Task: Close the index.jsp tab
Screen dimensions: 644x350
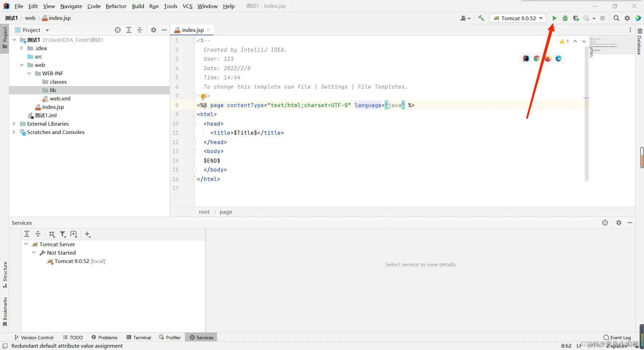Action: pos(208,30)
